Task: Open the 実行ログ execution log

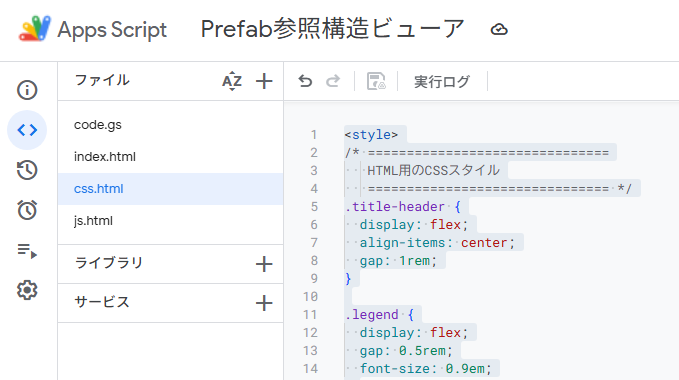Action: click(442, 81)
